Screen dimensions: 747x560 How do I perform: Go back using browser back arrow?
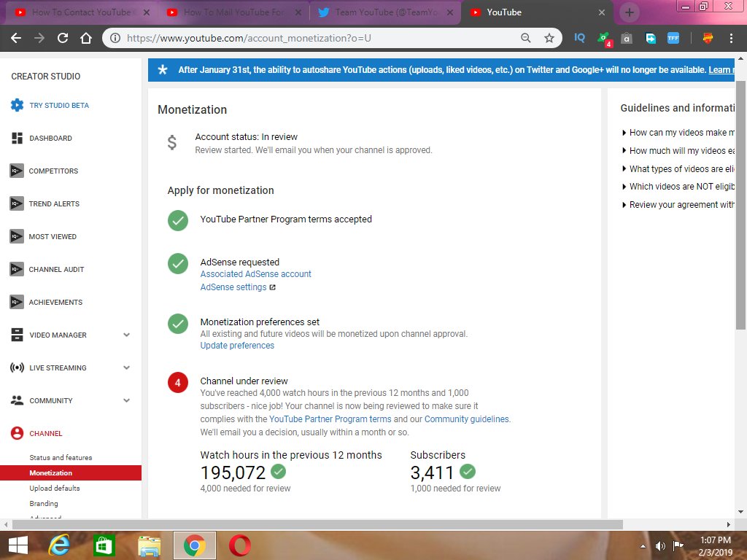(16, 38)
